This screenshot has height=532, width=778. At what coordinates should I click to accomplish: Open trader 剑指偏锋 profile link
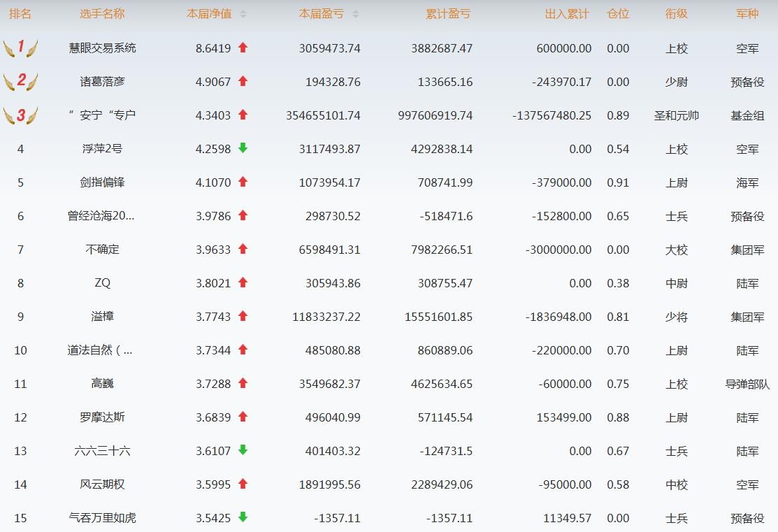point(102,182)
